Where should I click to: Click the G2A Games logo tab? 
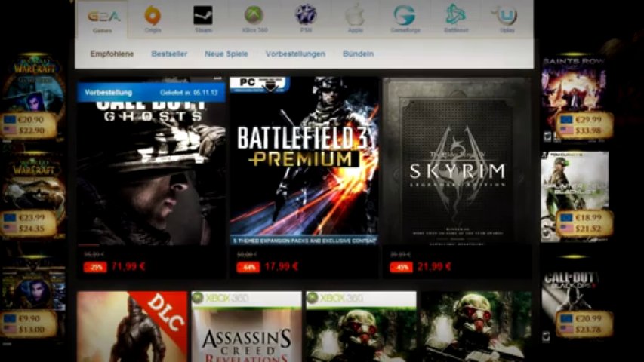103,19
